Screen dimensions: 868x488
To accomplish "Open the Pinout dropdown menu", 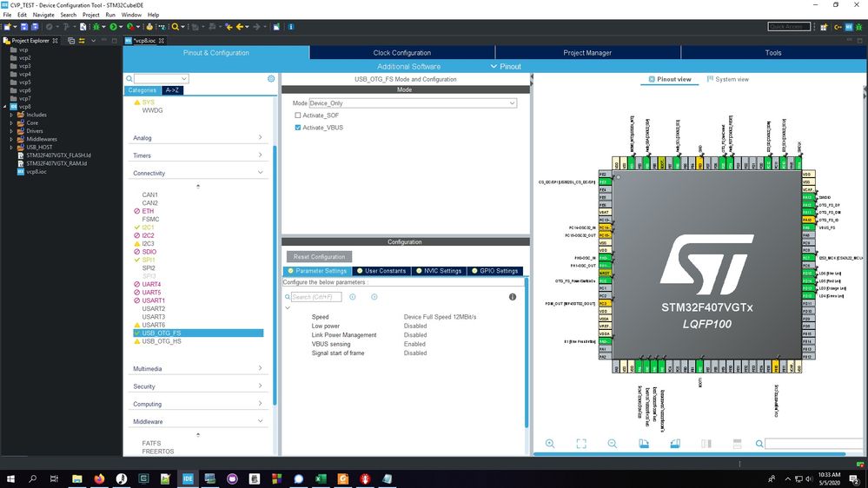I will coord(506,66).
